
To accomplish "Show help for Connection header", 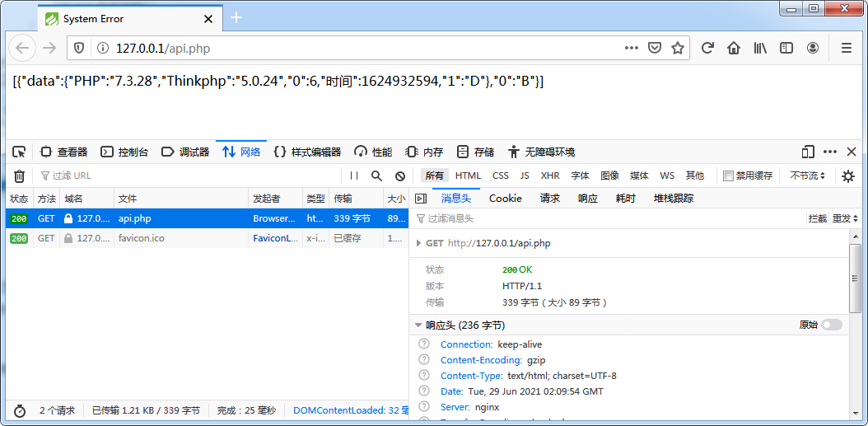I will tap(424, 344).
